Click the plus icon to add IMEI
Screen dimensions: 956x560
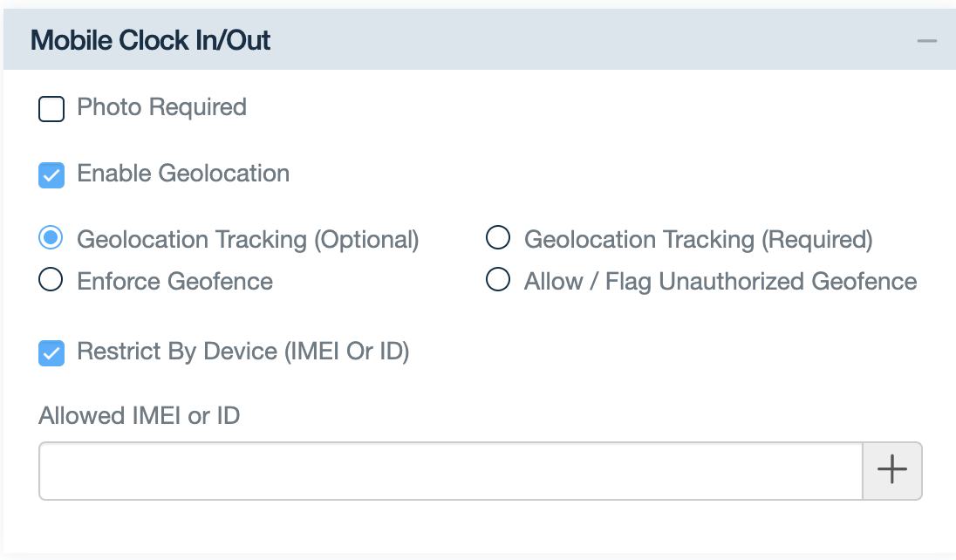point(891,470)
